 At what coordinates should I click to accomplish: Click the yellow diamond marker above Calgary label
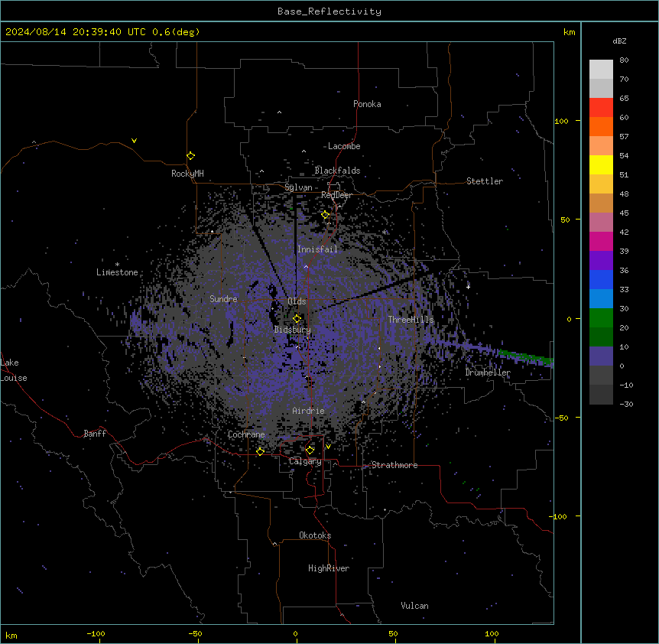coord(310,450)
